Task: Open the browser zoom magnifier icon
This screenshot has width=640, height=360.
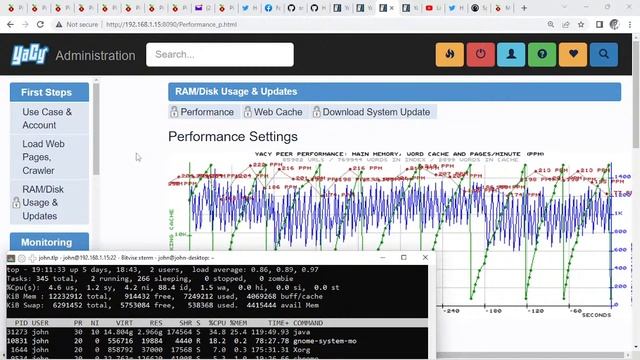Action: (x=551, y=24)
